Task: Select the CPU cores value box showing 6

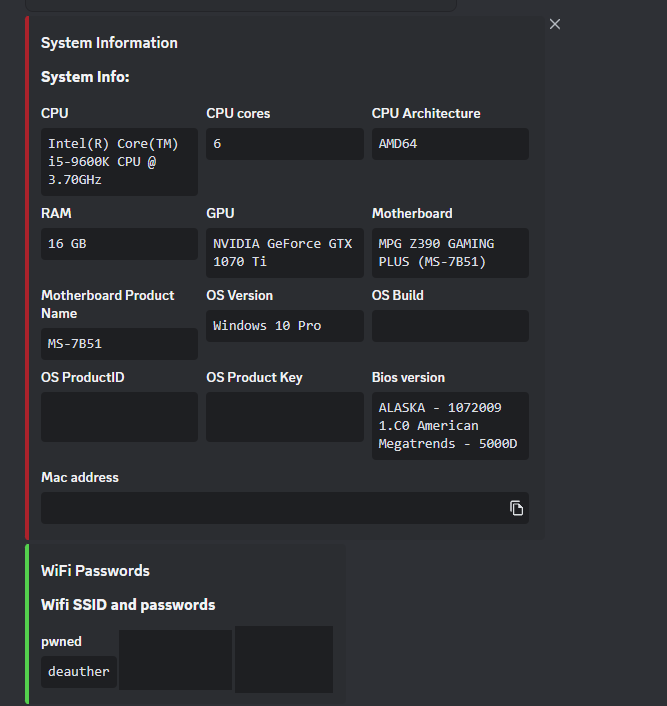Action: (284, 144)
